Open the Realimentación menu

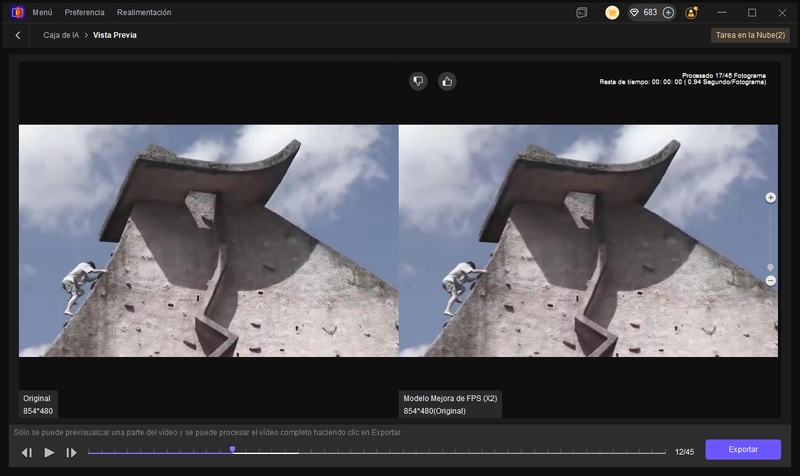tap(144, 12)
